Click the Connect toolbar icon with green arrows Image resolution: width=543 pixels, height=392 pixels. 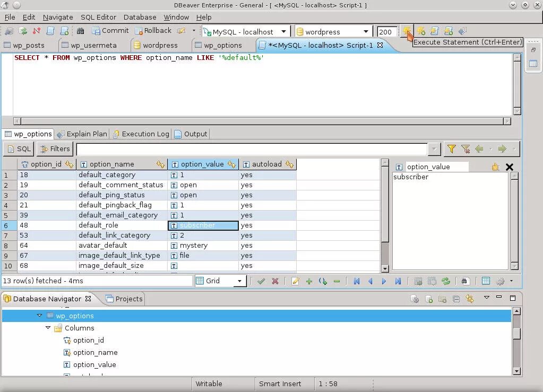(x=23, y=31)
